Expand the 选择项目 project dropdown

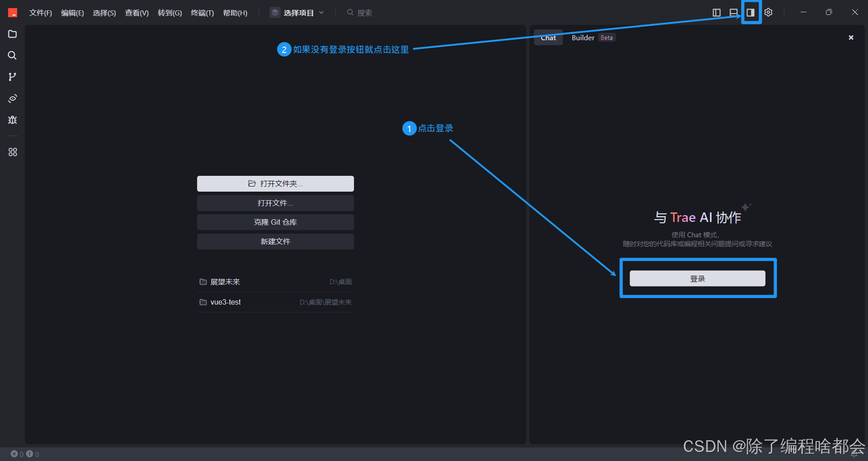tap(297, 13)
